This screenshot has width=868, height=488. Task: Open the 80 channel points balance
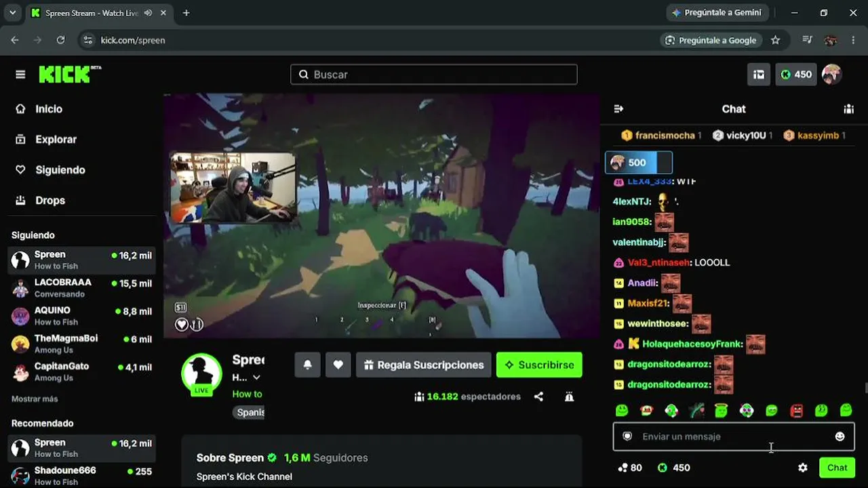pos(630,468)
